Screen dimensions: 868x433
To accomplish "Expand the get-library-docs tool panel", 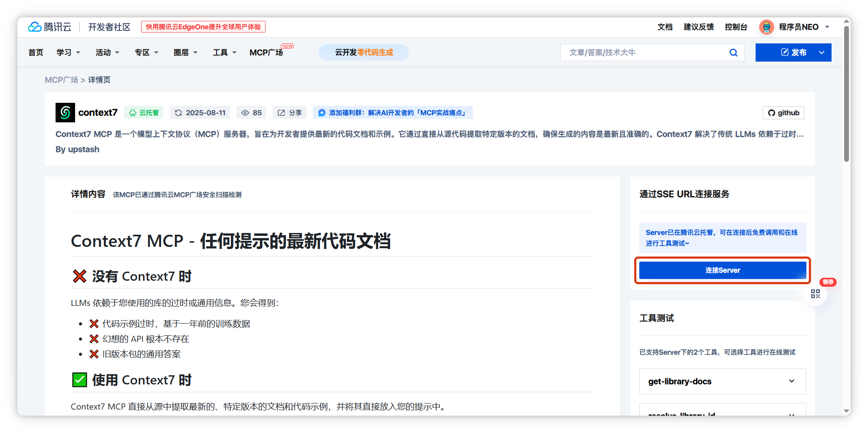I will point(722,381).
